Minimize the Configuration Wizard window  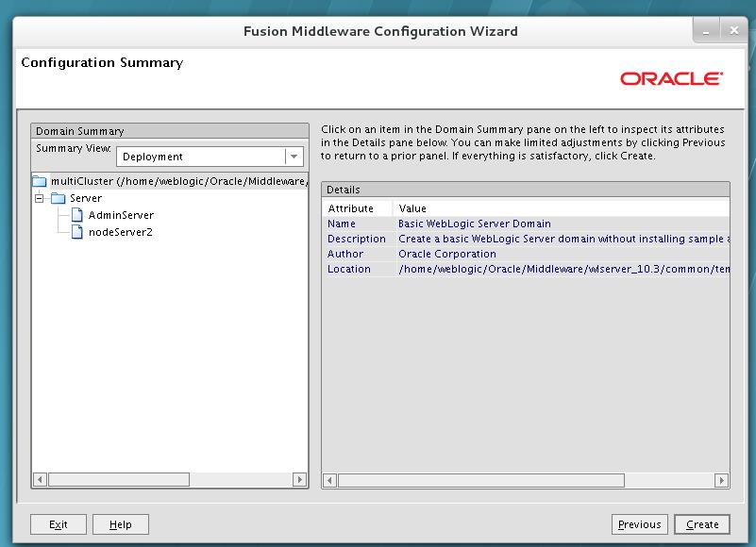click(x=706, y=31)
